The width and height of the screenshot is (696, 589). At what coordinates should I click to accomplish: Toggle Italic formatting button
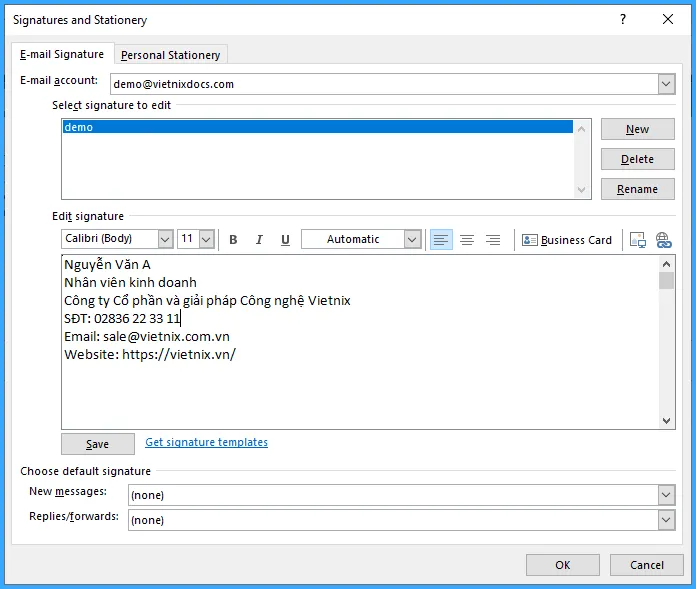click(x=259, y=240)
